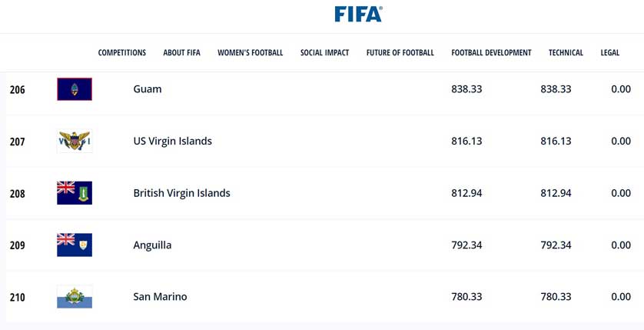Click the British Virgin Islands flag
The height and width of the screenshot is (330, 644).
[75, 193]
